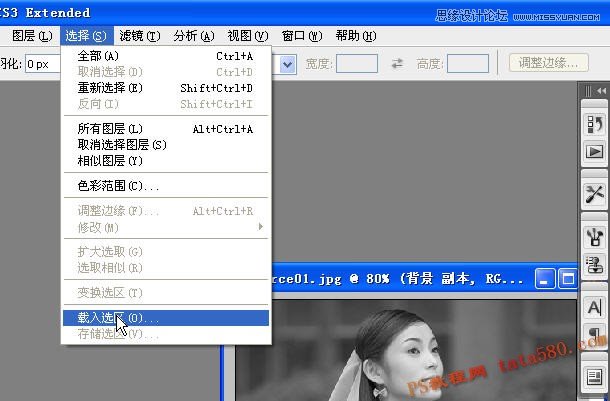Image resolution: width=610 pixels, height=401 pixels.
Task: Choose 取消选择图层(S) menu entry
Action: (166, 145)
